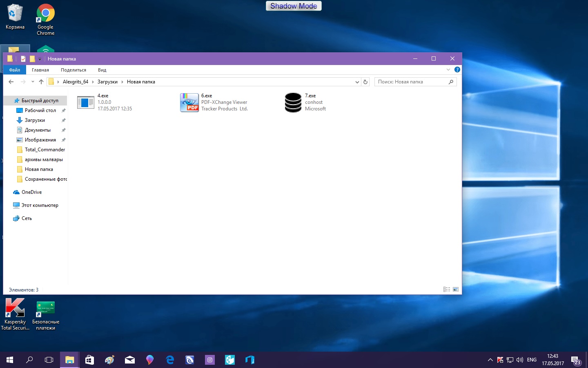Select the 4.exe application icon
This screenshot has height=368, width=588.
point(86,102)
